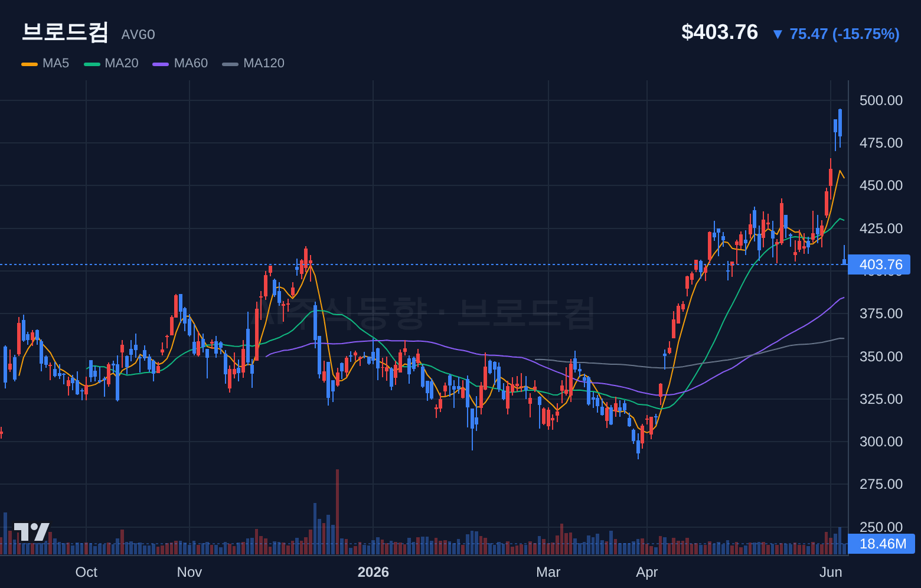Click the purple MA60 legend color line
921x588 pixels.
161,64
